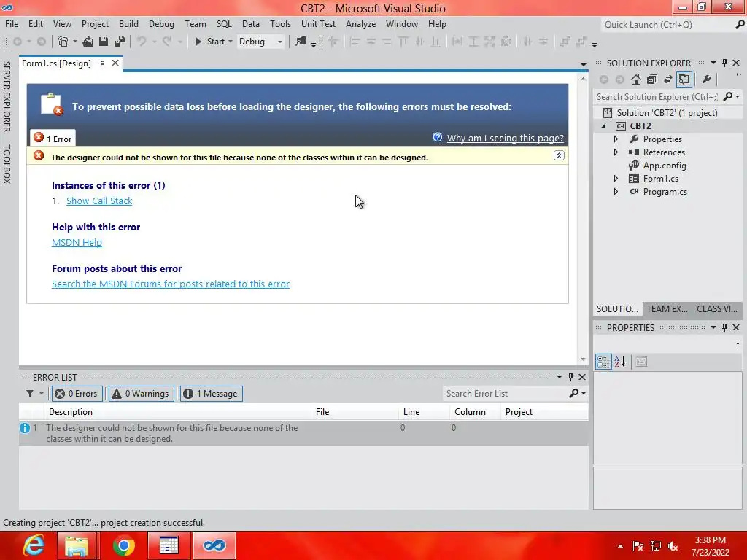Select the designer message row in Error List
The image size is (747, 560).
pyautogui.click(x=303, y=433)
